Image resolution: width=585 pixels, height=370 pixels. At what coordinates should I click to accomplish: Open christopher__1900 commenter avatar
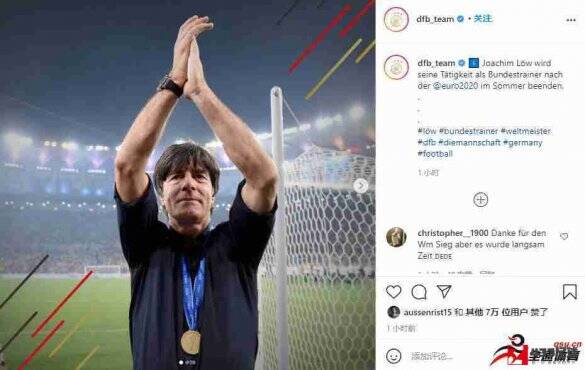click(396, 237)
